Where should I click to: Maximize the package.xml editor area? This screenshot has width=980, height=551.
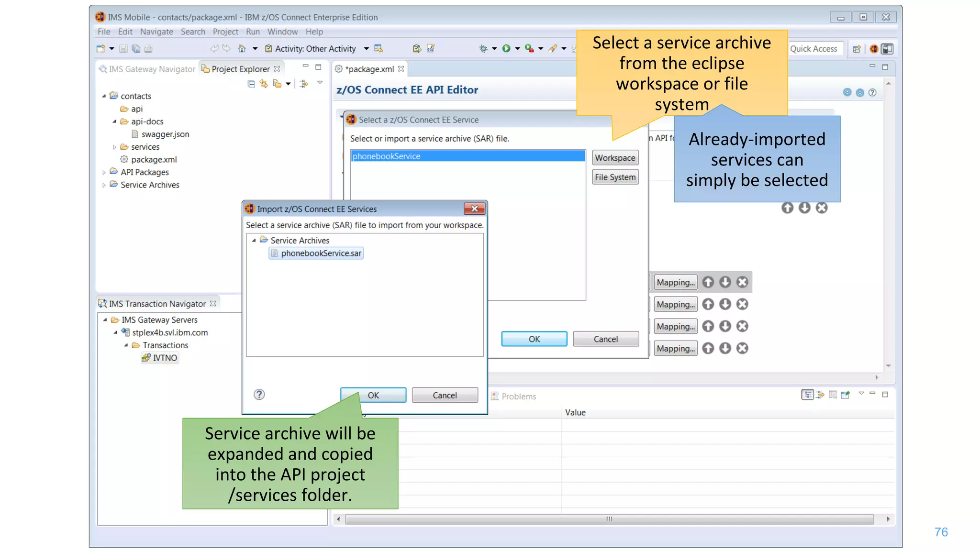click(885, 67)
